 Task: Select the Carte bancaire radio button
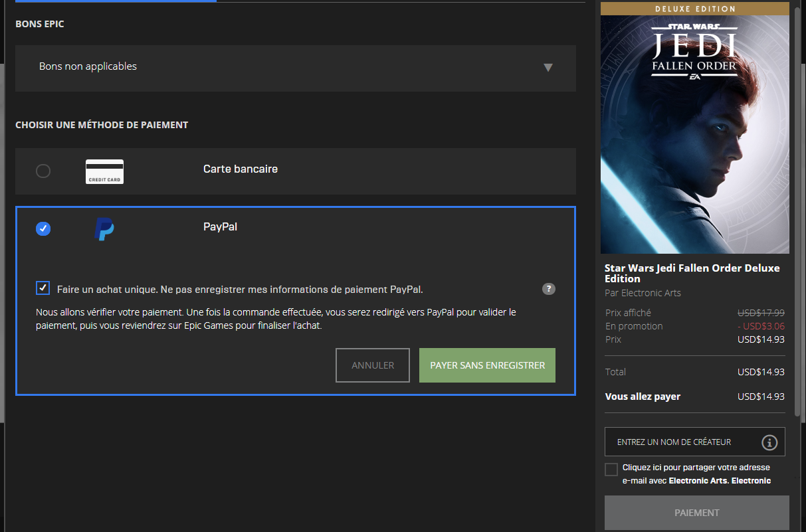tap(43, 171)
